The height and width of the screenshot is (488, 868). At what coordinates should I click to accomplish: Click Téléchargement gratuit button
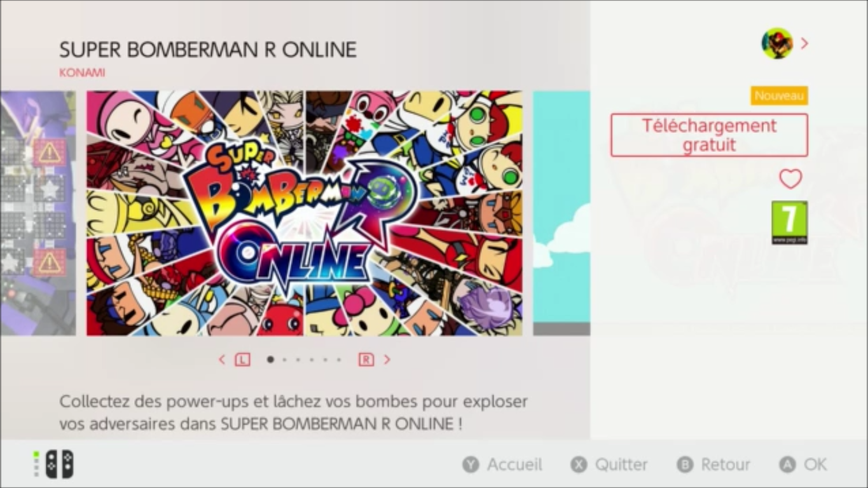[709, 135]
